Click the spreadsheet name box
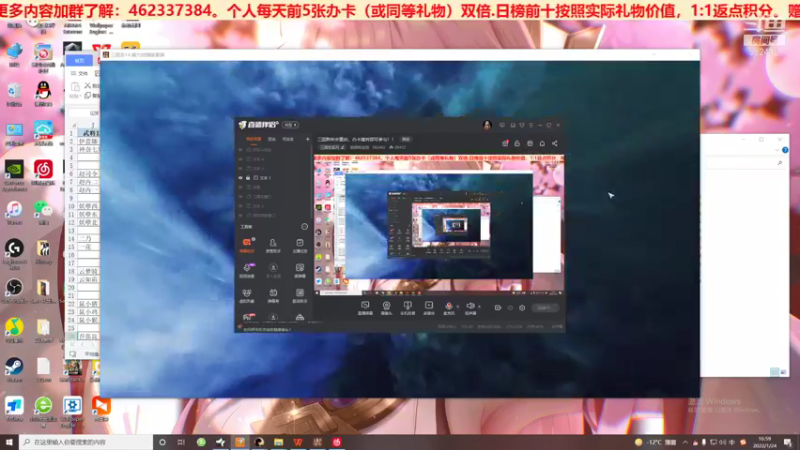 tap(84, 113)
